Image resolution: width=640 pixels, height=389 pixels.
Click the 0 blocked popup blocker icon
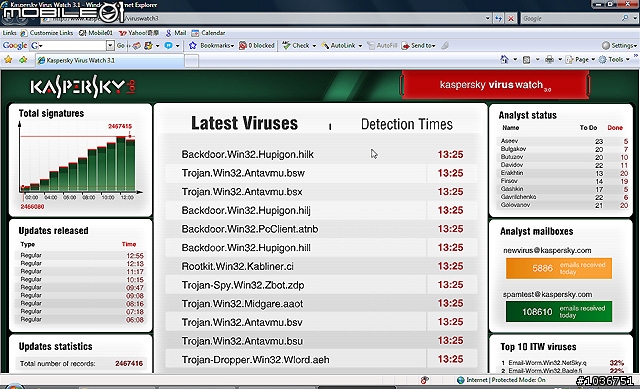tap(243, 45)
